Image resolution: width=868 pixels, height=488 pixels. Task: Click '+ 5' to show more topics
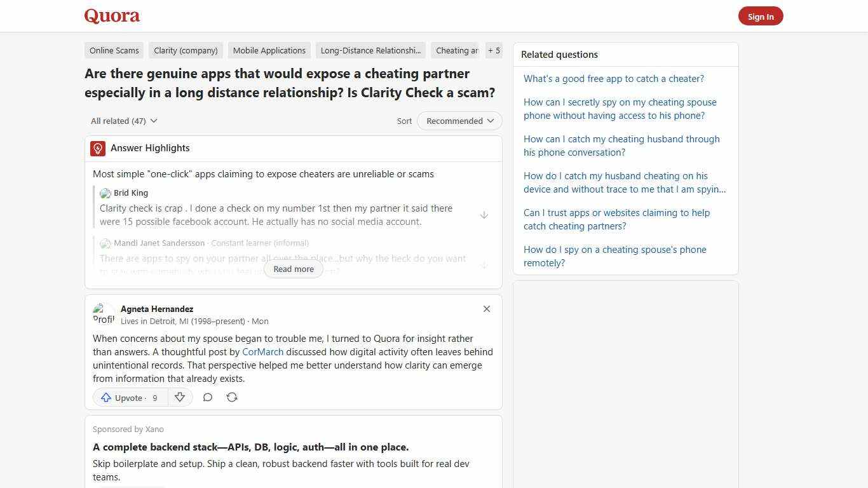494,50
